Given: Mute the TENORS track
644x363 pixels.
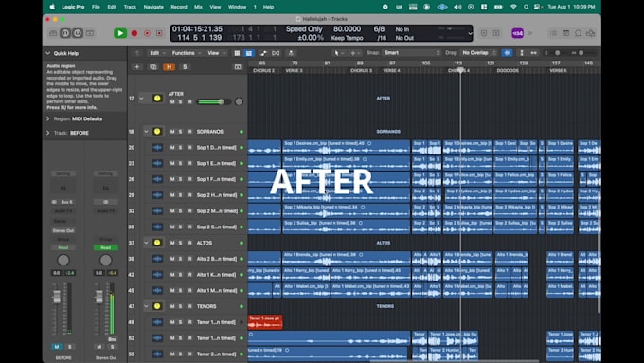Looking at the screenshot, I should pos(172,306).
